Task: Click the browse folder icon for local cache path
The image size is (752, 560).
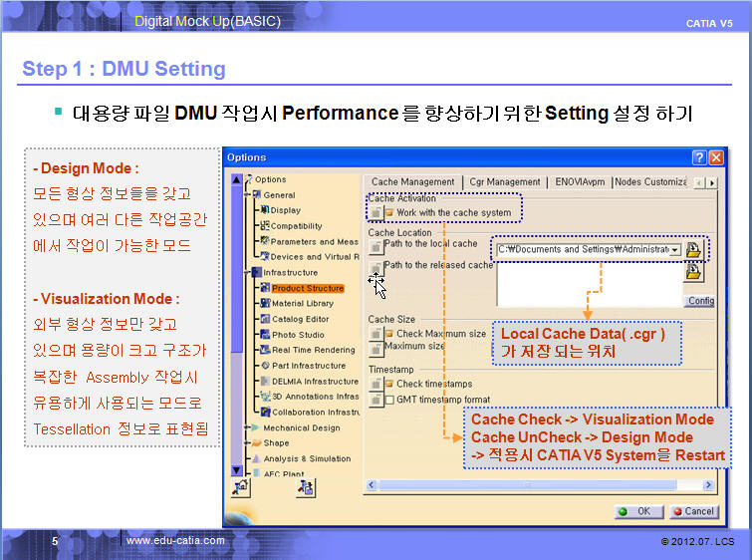Action: coord(694,249)
